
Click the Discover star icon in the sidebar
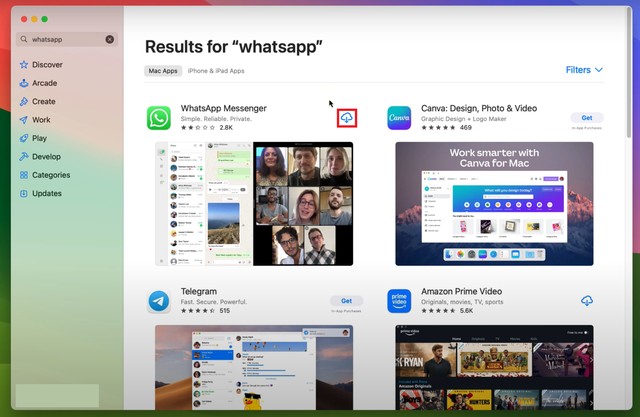(x=24, y=64)
